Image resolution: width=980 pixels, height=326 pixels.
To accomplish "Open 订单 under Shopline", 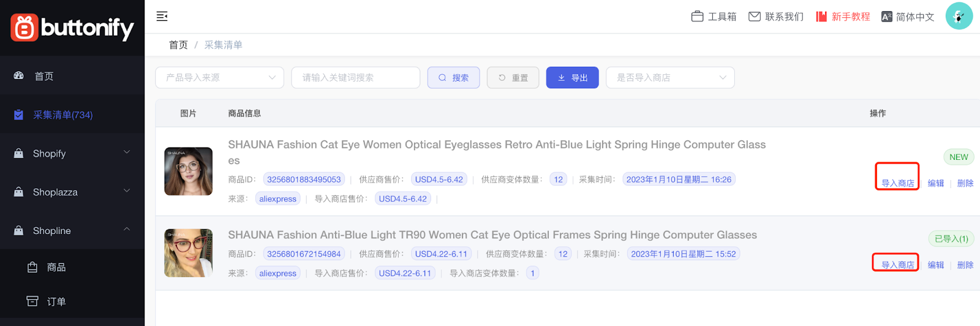I will [56, 301].
